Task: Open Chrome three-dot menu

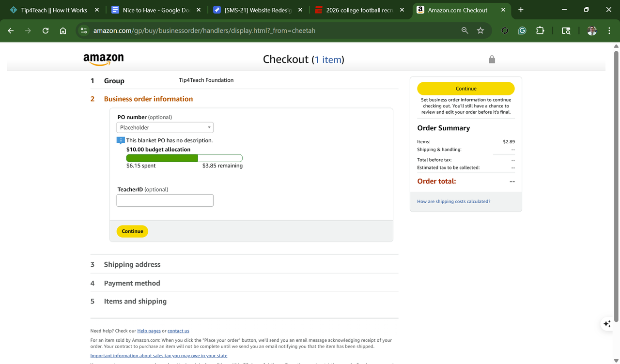Action: 609,30
